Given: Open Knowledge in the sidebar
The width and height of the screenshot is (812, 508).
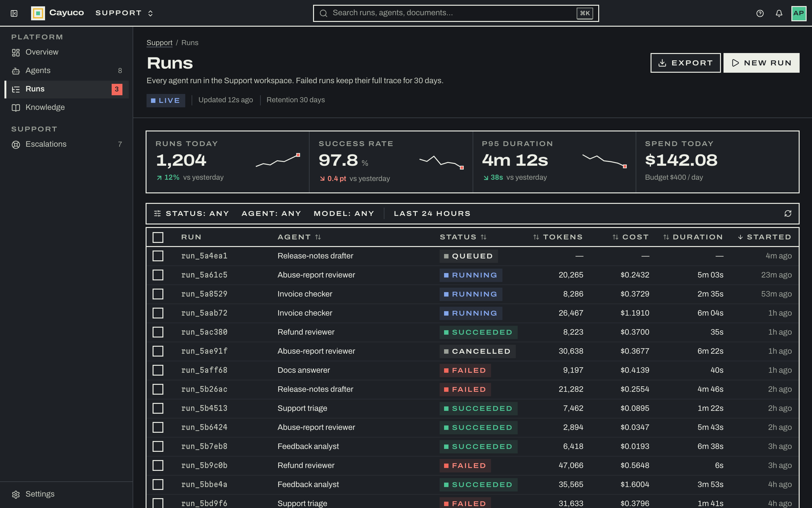Looking at the screenshot, I should tap(66, 108).
